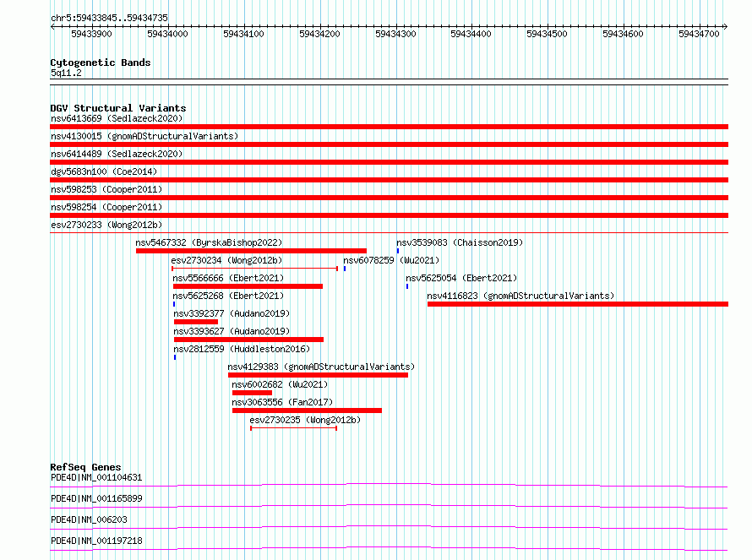752x560 pixels.
Task: Click ruler position 59434200
Action: (x=319, y=34)
